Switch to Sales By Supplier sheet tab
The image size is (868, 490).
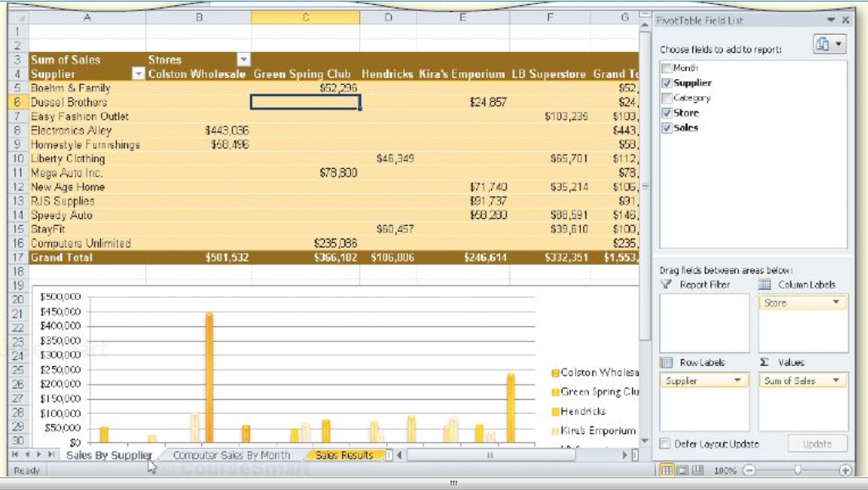[109, 455]
